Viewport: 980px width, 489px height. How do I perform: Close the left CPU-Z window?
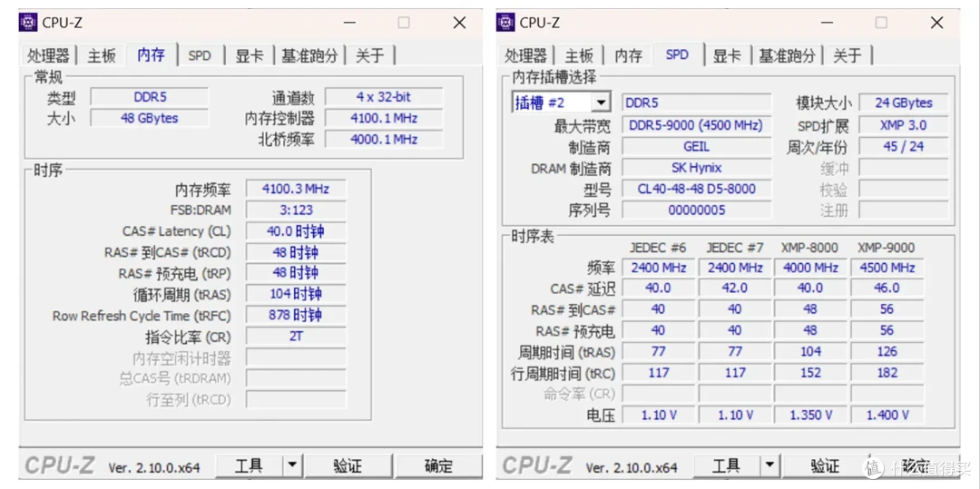[459, 23]
